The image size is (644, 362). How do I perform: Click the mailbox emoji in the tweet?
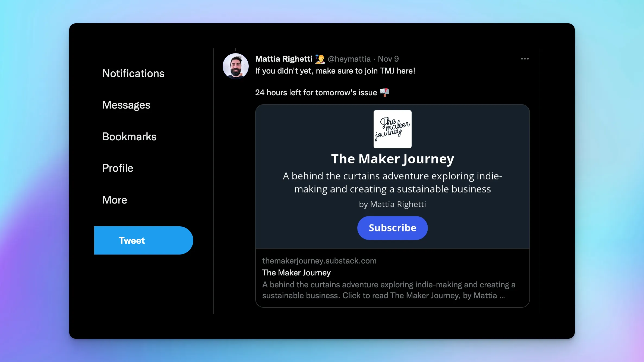coord(384,92)
